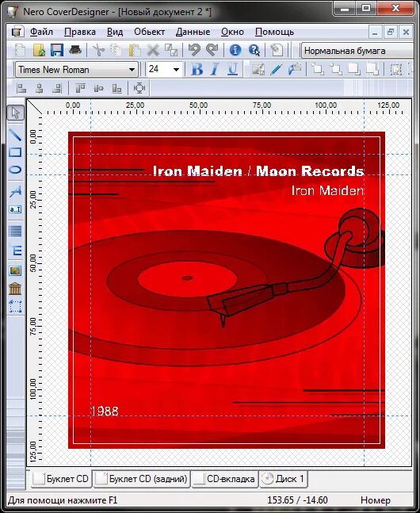
Task: Save the document with the floppy icon
Action: (56, 51)
